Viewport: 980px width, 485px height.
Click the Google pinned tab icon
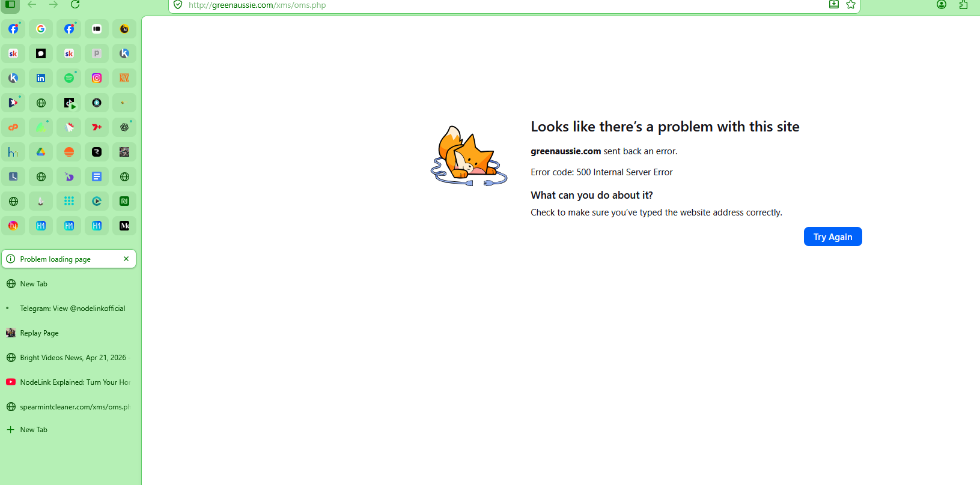click(41, 29)
